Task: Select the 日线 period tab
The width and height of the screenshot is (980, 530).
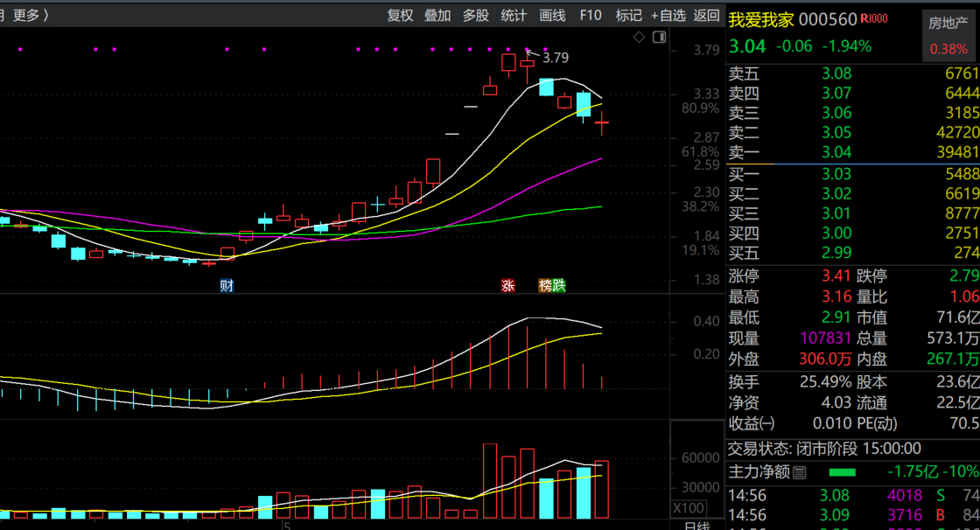Action: [696, 526]
